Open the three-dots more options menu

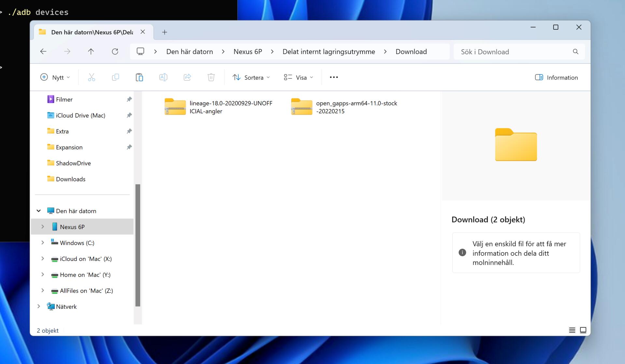334,77
